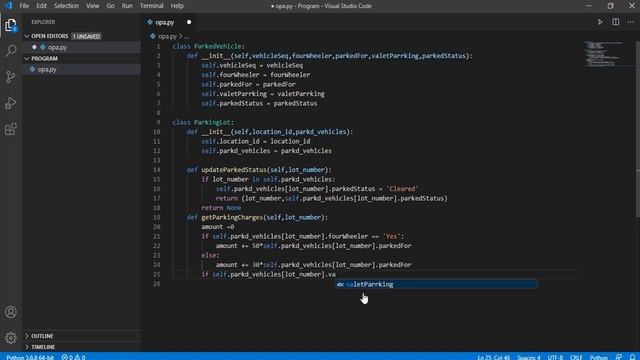Open the Run menu
640x360 pixels.
pos(127,6)
